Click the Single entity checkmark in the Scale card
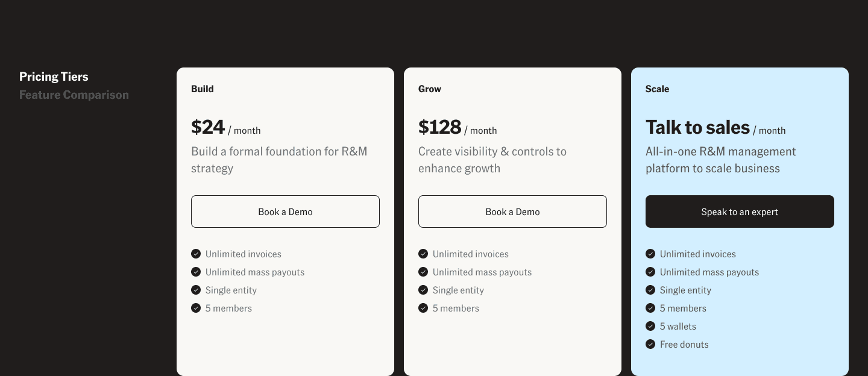Viewport: 868px width, 376px height. pyautogui.click(x=650, y=290)
